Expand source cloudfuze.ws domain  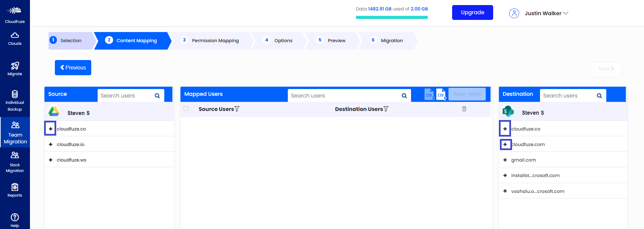(x=50, y=160)
